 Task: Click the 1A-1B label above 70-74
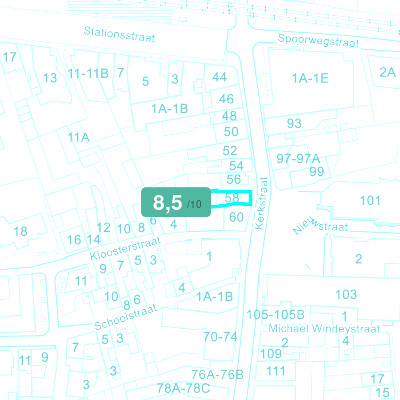click(x=214, y=297)
